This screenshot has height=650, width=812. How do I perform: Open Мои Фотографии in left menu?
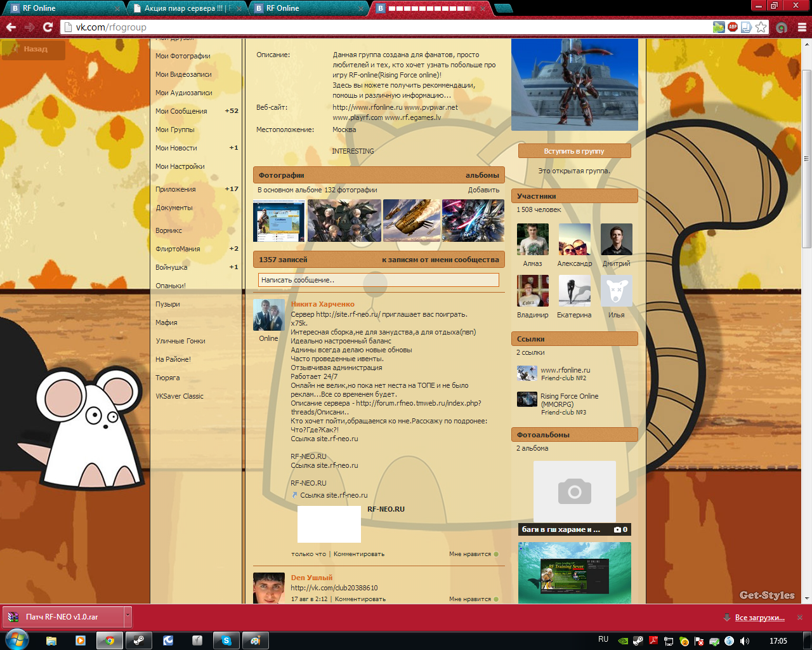coord(183,56)
